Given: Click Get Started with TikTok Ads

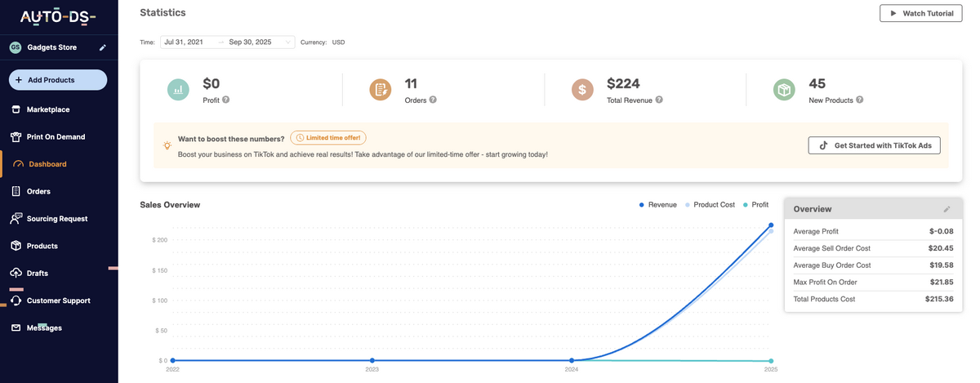Looking at the screenshot, I should click(875, 145).
